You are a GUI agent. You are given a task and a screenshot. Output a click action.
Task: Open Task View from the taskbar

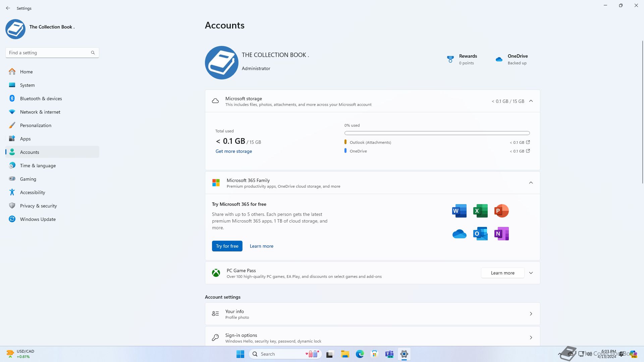[330, 354]
